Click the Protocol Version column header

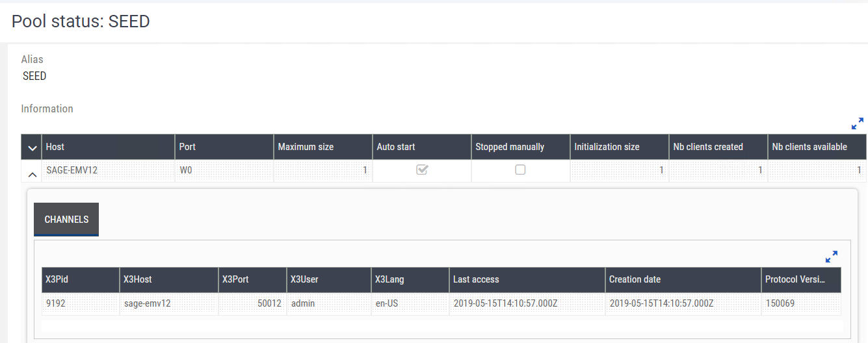pyautogui.click(x=800, y=279)
